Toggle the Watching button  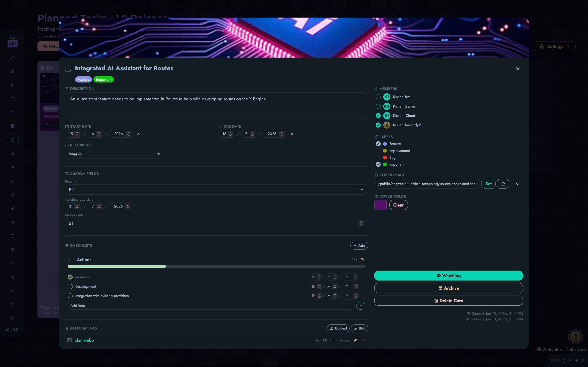448,276
